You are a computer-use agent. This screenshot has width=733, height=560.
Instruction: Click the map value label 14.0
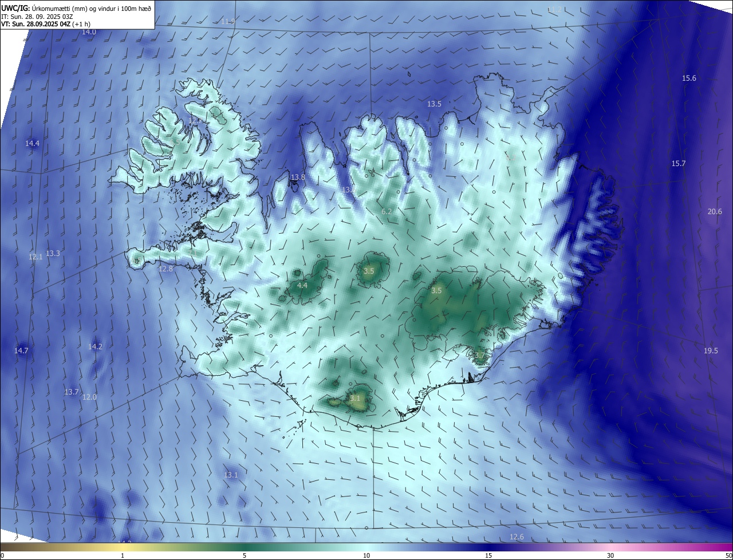(89, 32)
